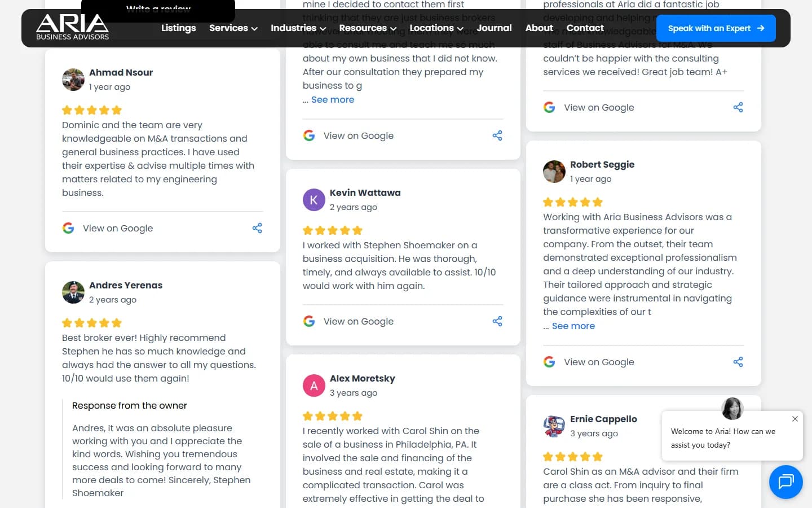Click star rating on Robert Seggie's review
812x508 pixels.
click(x=573, y=202)
